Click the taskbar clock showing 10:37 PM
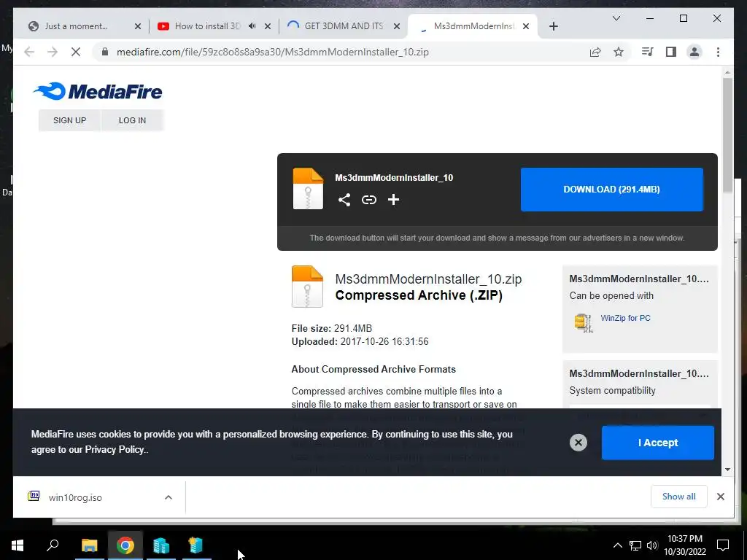Screen dimensions: 747x560 click(684, 545)
